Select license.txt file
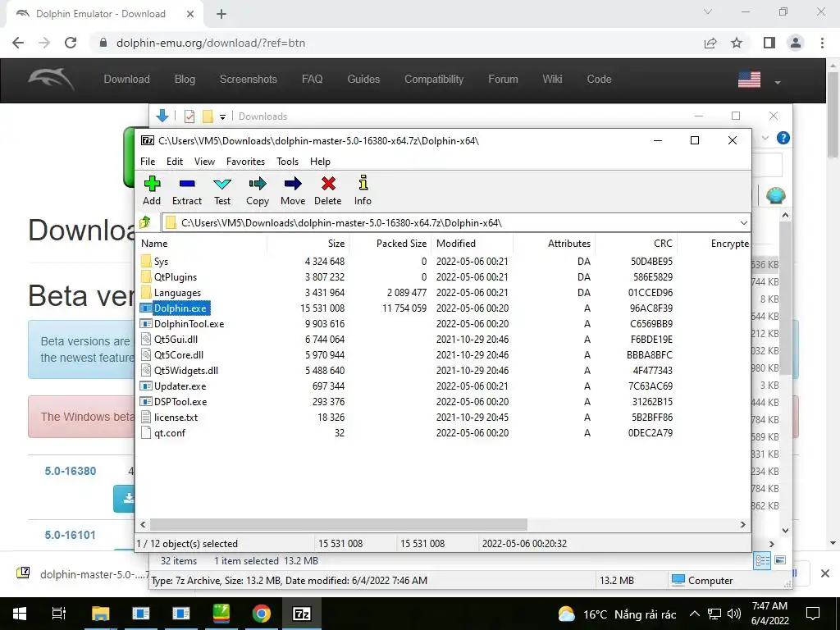 (x=176, y=417)
